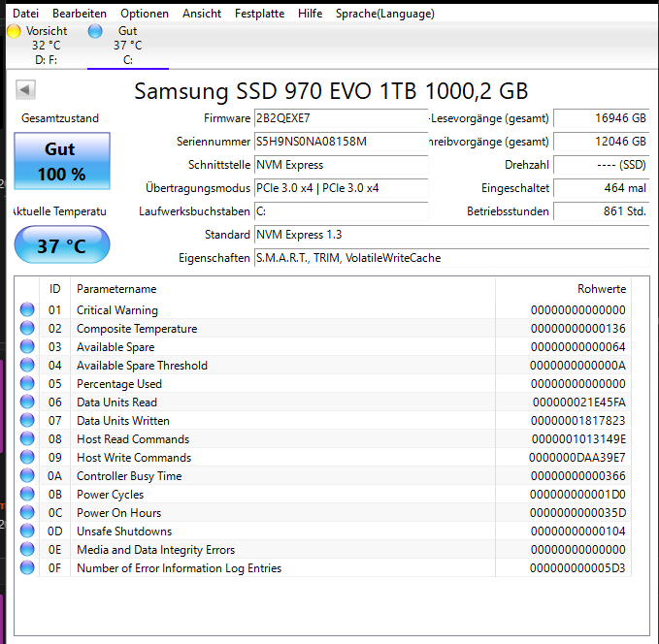Select the Host Read Commands parameter name
The height and width of the screenshot is (644, 659).
(x=133, y=439)
